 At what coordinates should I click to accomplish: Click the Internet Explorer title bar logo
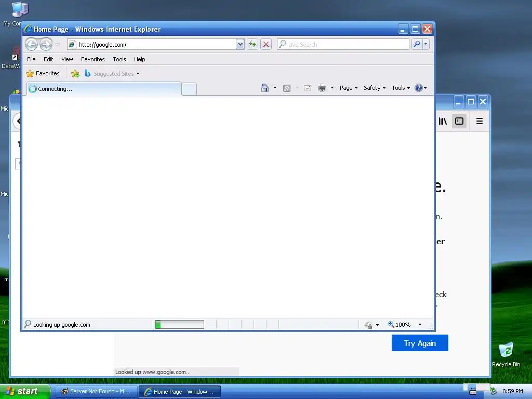point(28,29)
